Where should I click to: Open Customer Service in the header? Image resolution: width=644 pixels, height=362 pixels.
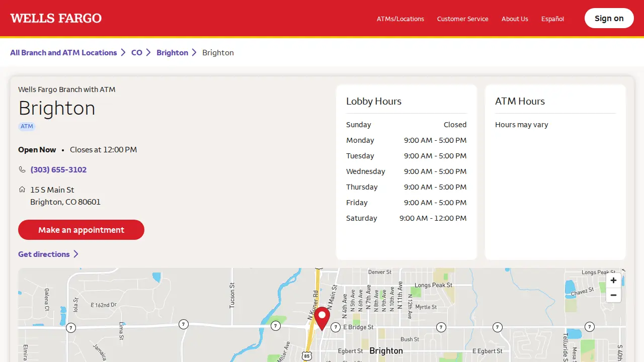tap(463, 19)
